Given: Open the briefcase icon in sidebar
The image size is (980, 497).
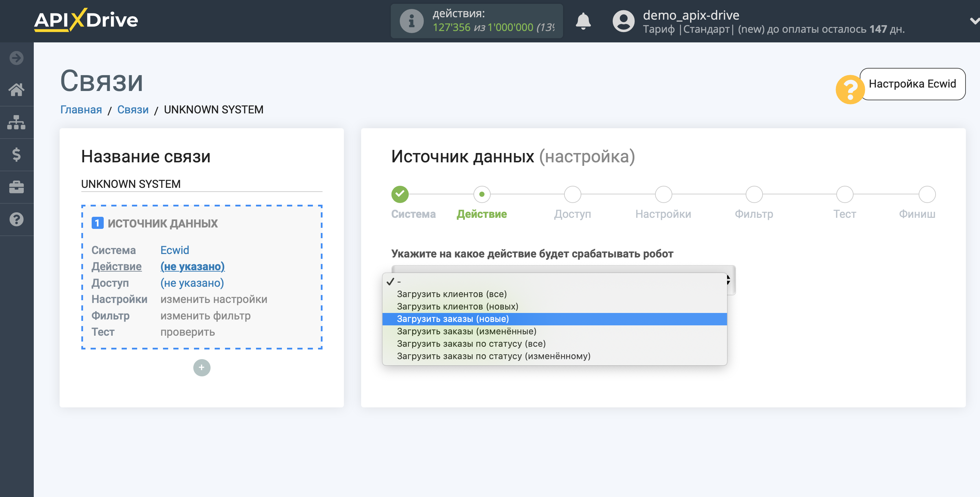Looking at the screenshot, I should (x=16, y=187).
